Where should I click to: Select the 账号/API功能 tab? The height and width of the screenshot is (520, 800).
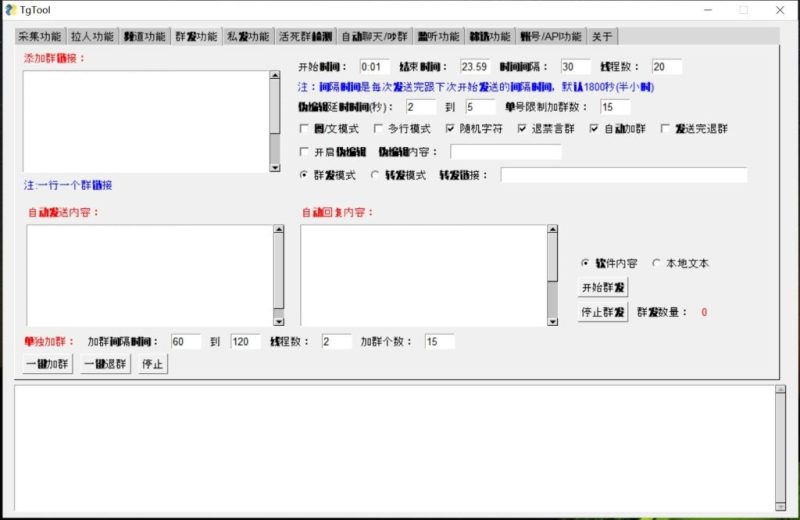click(x=551, y=36)
